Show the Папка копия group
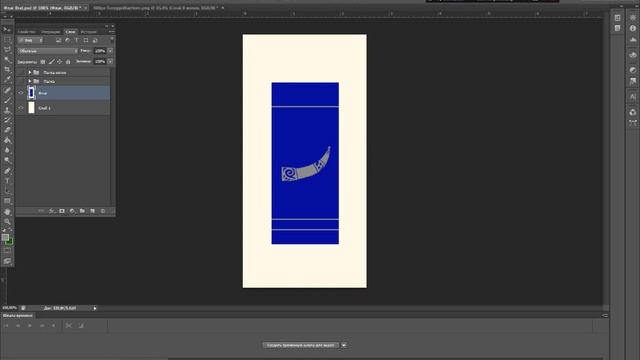 [21, 73]
